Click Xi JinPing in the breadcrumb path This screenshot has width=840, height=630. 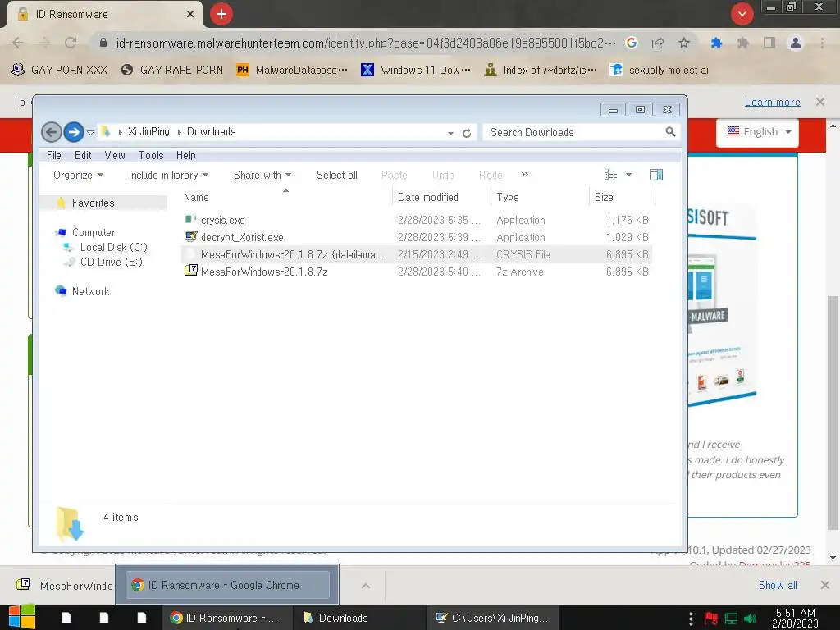(x=148, y=132)
